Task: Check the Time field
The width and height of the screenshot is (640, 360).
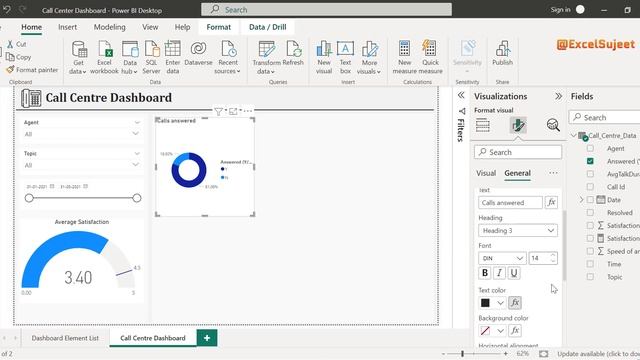Action: pos(590,264)
